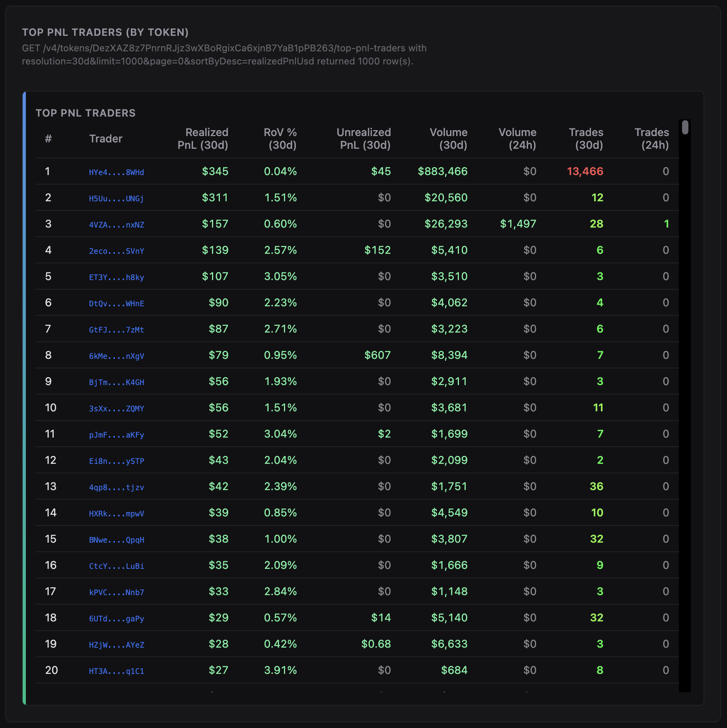Viewport: 727px width, 728px height.
Task: Open trader kPVC....Nnb7 link
Action: pyautogui.click(x=117, y=592)
